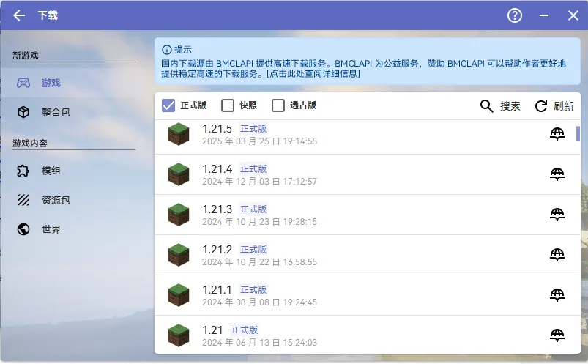Click the wiki globe icon for 1.21.5
The height and width of the screenshot is (364, 588).
click(557, 134)
